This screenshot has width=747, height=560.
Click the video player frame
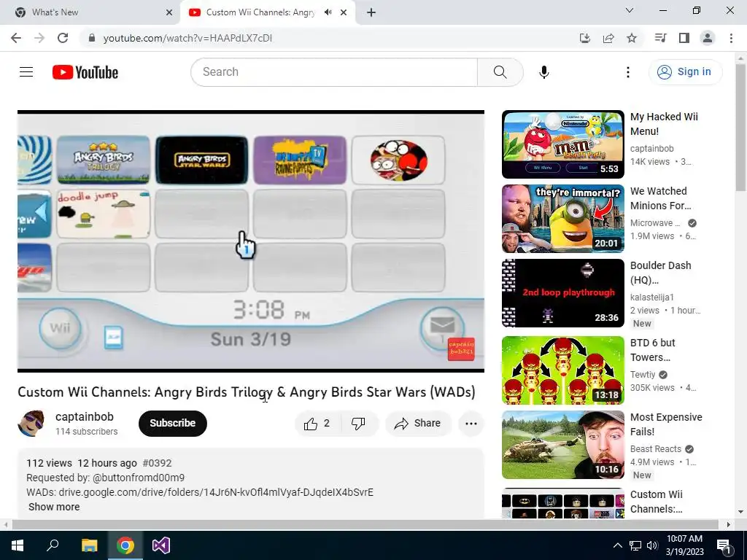coord(251,241)
